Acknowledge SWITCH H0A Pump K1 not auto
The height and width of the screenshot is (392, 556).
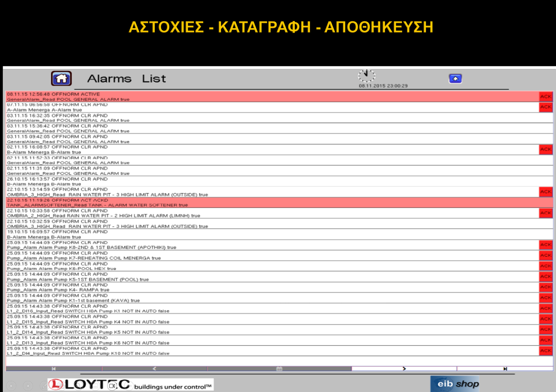coord(546,308)
